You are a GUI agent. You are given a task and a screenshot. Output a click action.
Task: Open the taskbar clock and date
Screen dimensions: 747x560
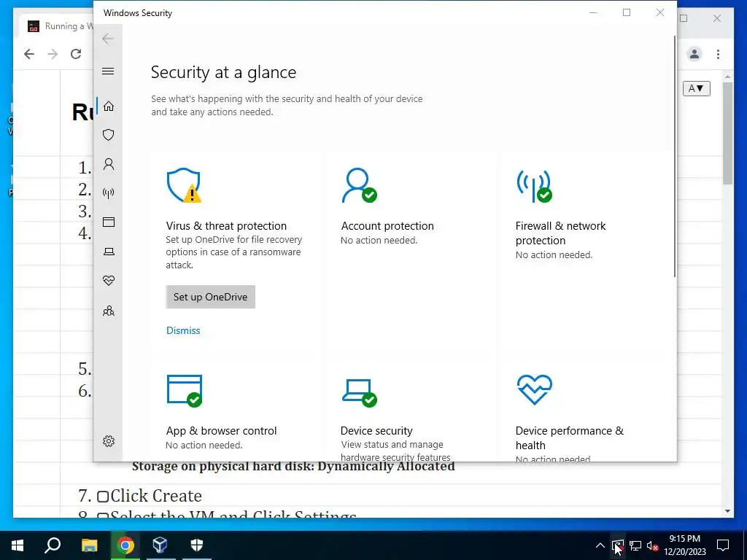click(685, 545)
